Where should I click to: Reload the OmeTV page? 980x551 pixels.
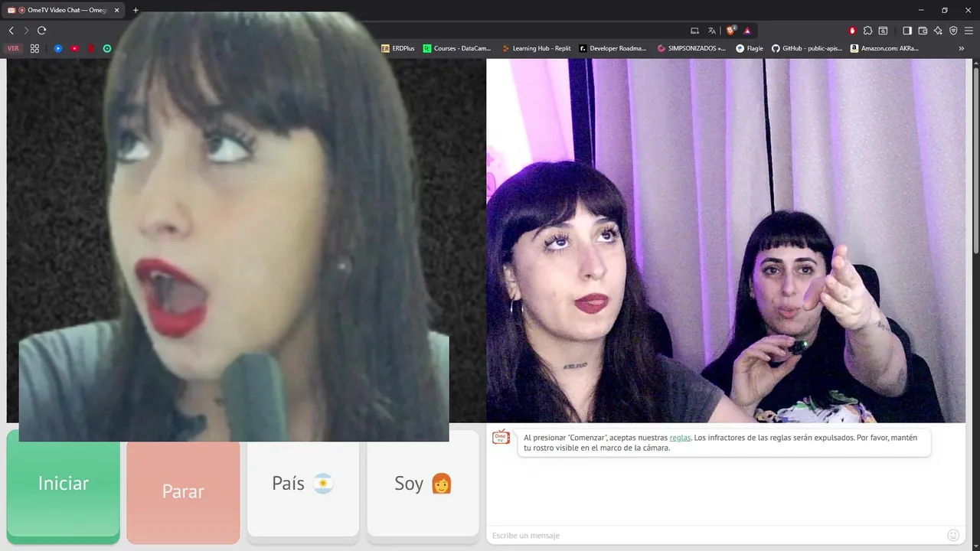[42, 31]
